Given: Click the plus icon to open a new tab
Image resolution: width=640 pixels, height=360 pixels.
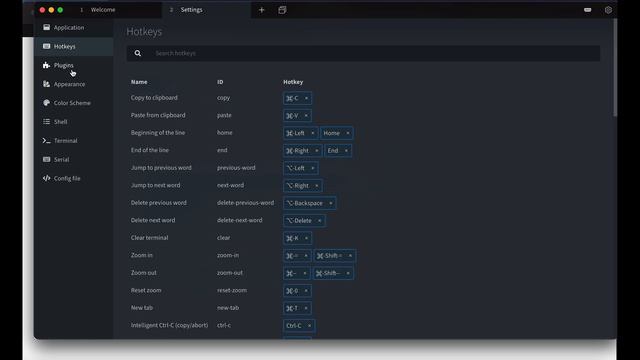Looking at the screenshot, I should 262,10.
